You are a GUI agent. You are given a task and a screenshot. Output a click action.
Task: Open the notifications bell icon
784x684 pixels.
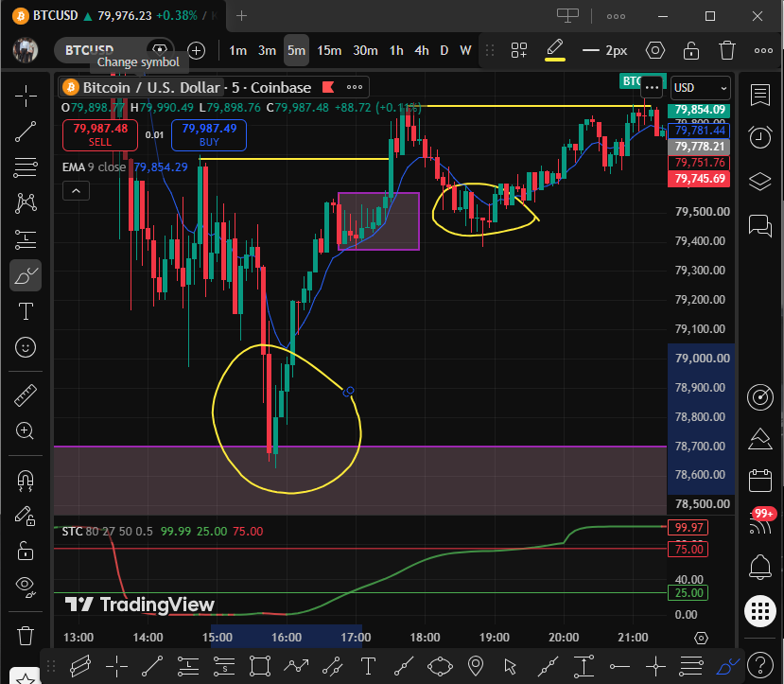[760, 567]
